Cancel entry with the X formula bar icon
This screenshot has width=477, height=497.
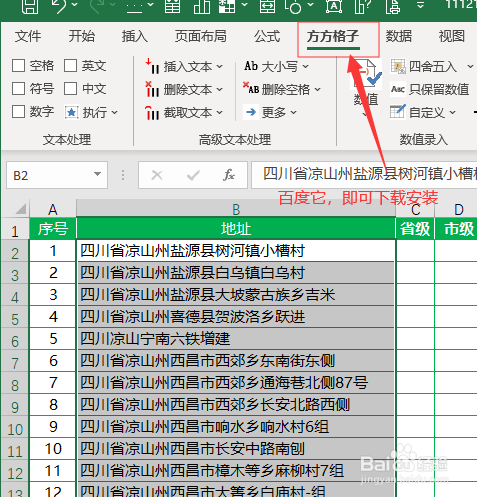point(157,175)
